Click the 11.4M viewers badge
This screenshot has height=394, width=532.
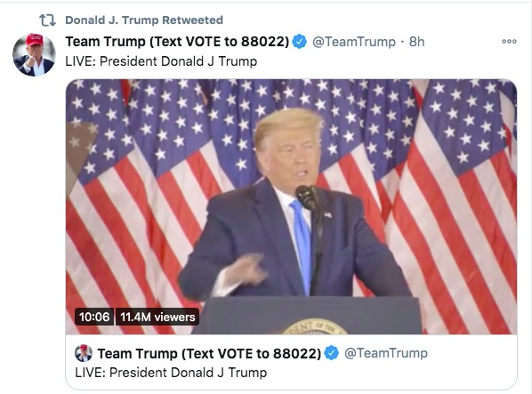click(x=157, y=317)
